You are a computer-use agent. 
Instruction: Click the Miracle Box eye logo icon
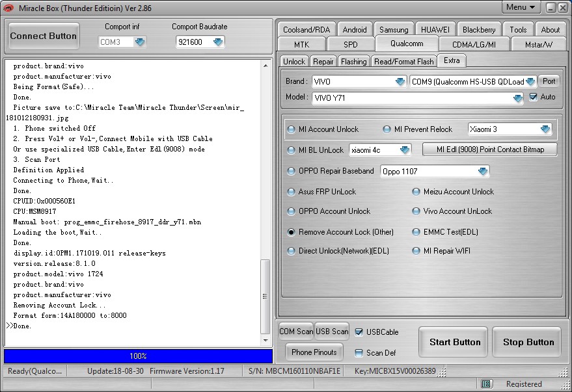[x=8, y=8]
